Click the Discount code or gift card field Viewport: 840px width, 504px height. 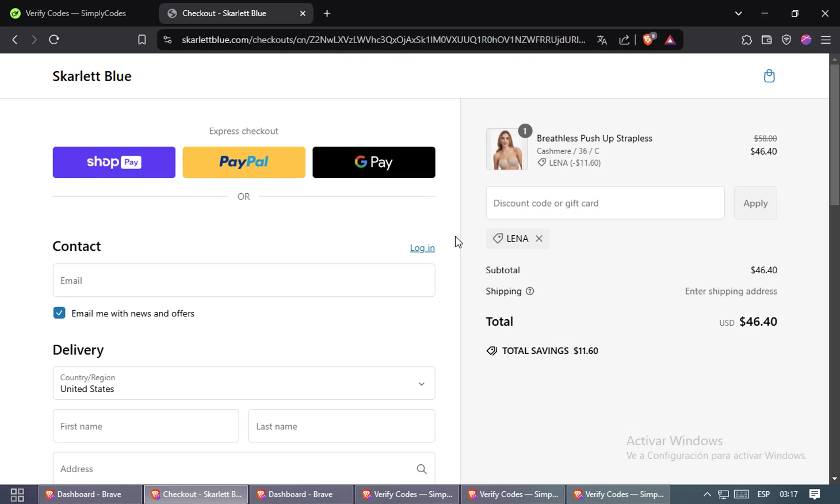[605, 203]
